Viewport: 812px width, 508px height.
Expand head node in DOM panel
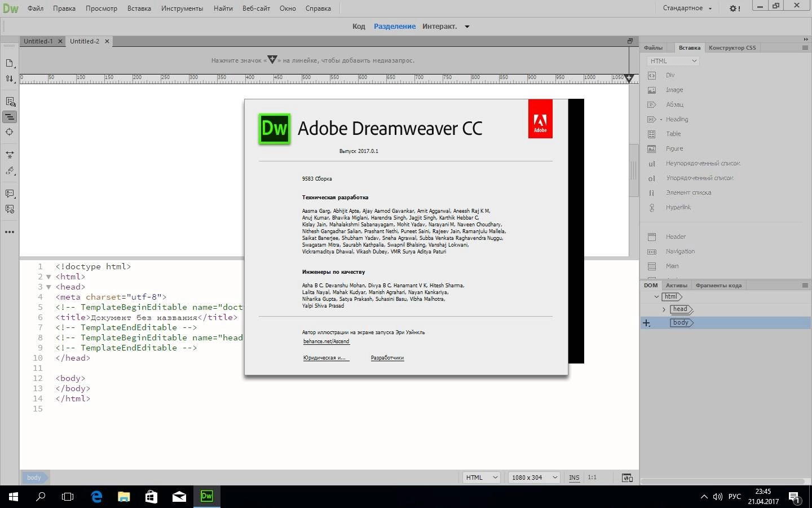664,309
